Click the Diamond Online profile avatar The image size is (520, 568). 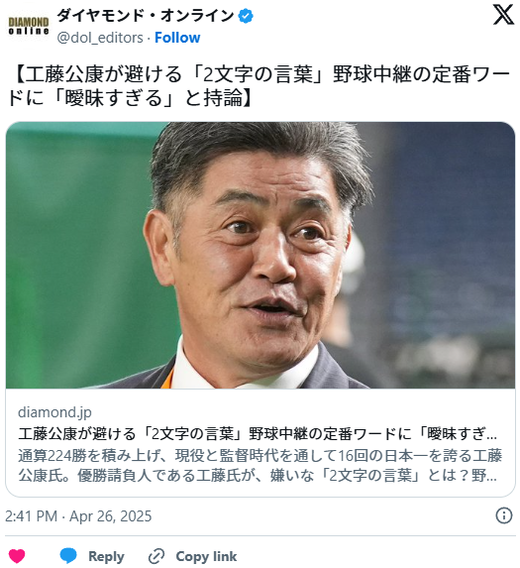[29, 25]
